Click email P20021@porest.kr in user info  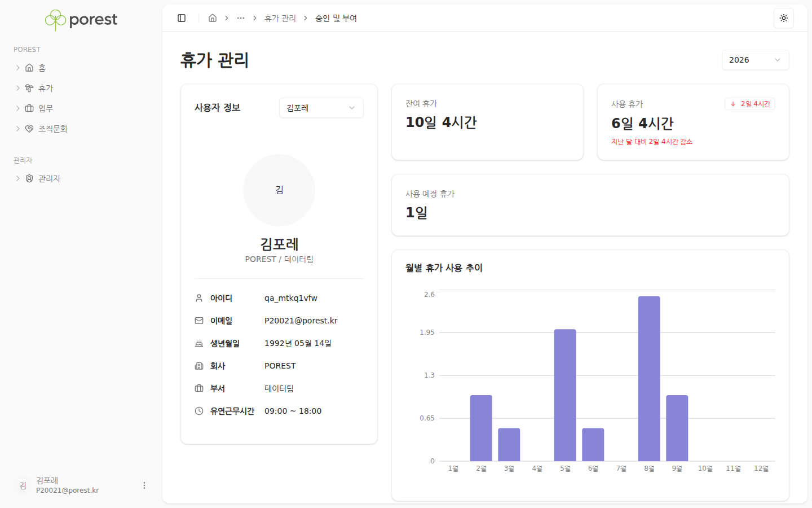301,321
